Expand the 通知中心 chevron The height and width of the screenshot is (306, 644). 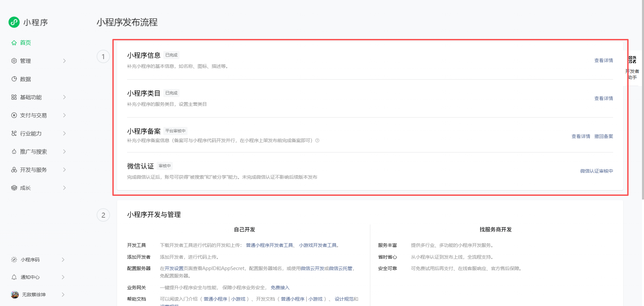coord(63,277)
